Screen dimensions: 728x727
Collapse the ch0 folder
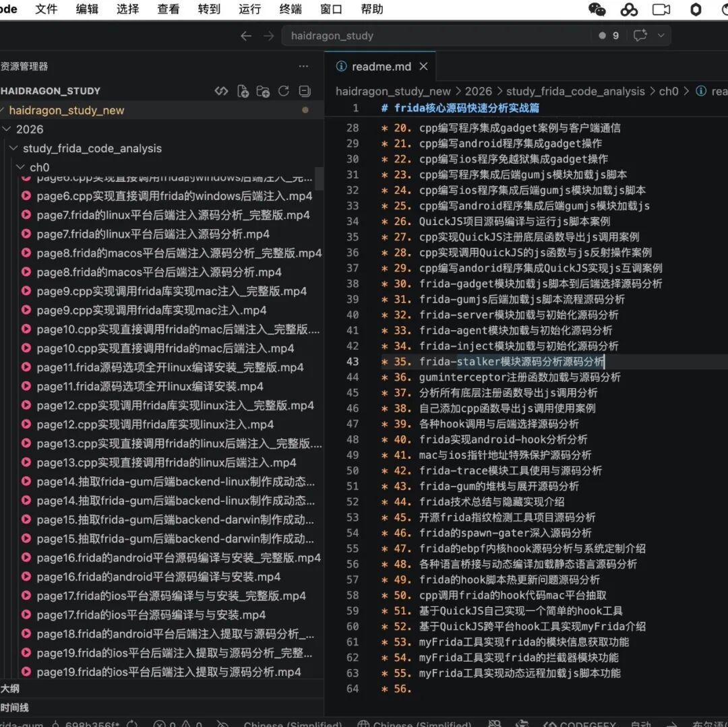click(20, 167)
